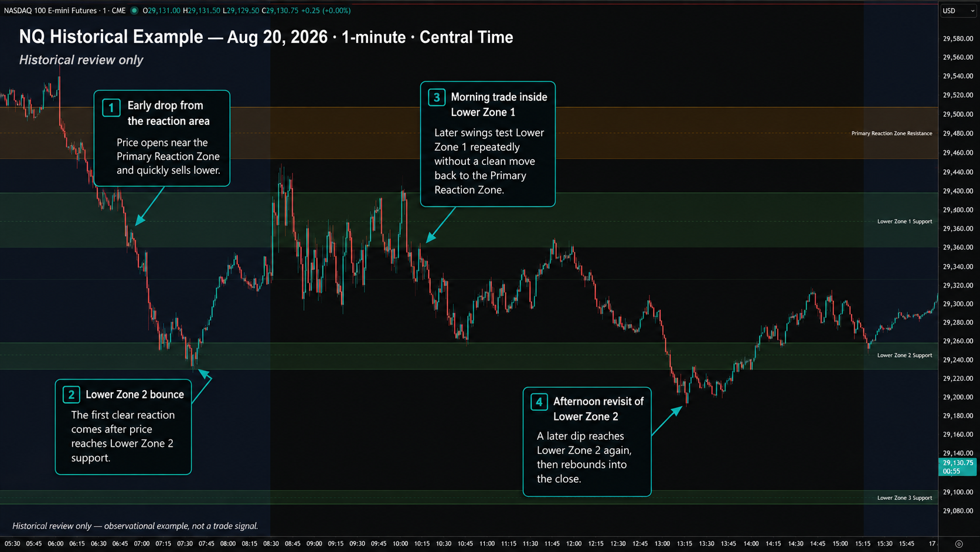Viewport: 980px width, 552px height.
Task: Click the 29,440.00 price axis label
Action: coord(958,172)
